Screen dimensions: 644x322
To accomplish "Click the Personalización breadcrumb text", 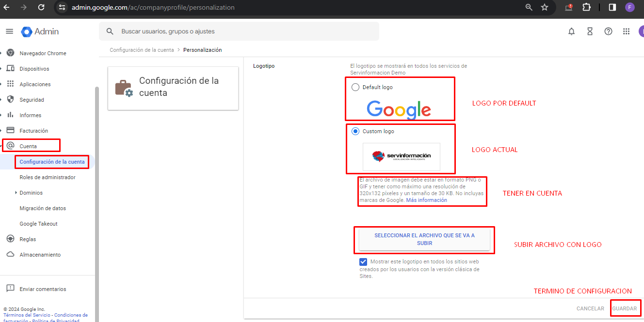I will 203,50.
